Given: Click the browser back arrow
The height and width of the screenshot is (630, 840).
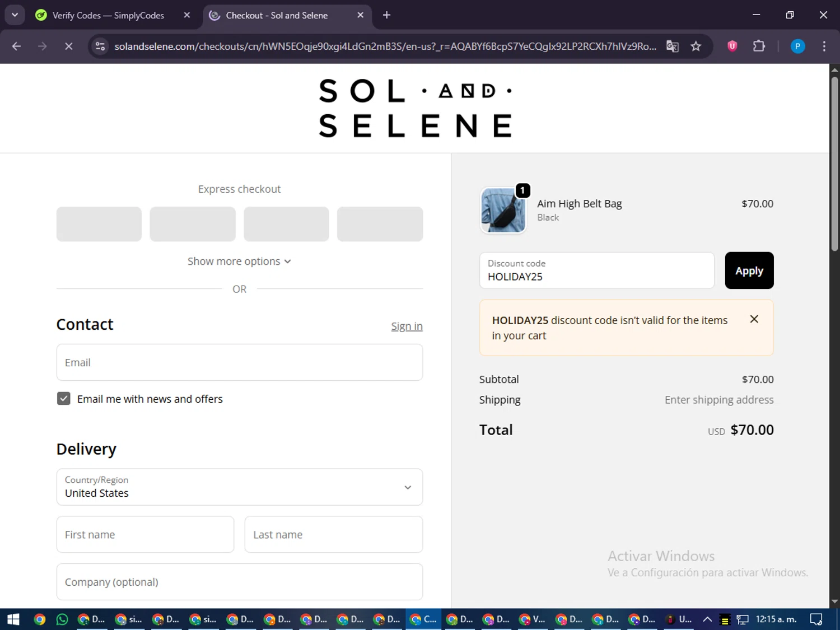Looking at the screenshot, I should coord(16,46).
